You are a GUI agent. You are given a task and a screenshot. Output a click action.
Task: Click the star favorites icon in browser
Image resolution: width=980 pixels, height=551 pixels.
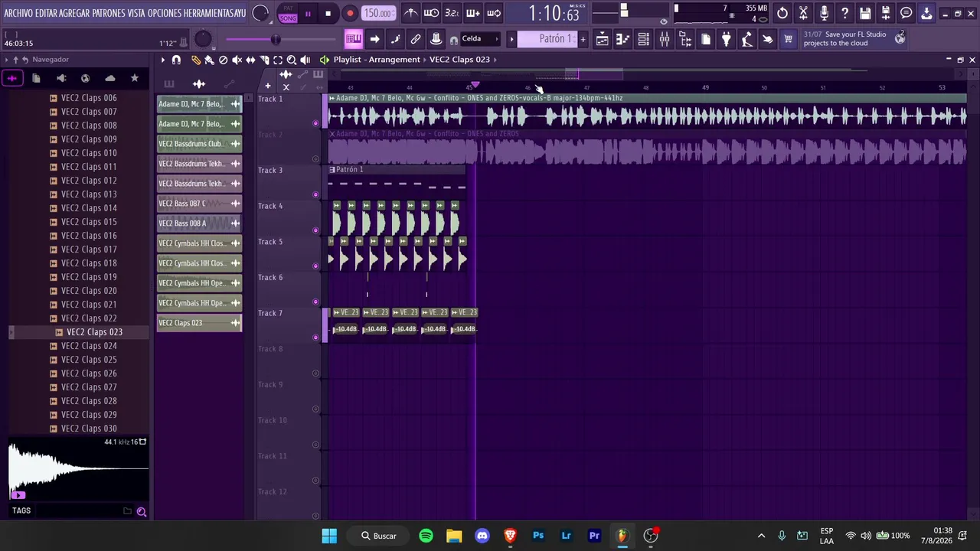(135, 78)
